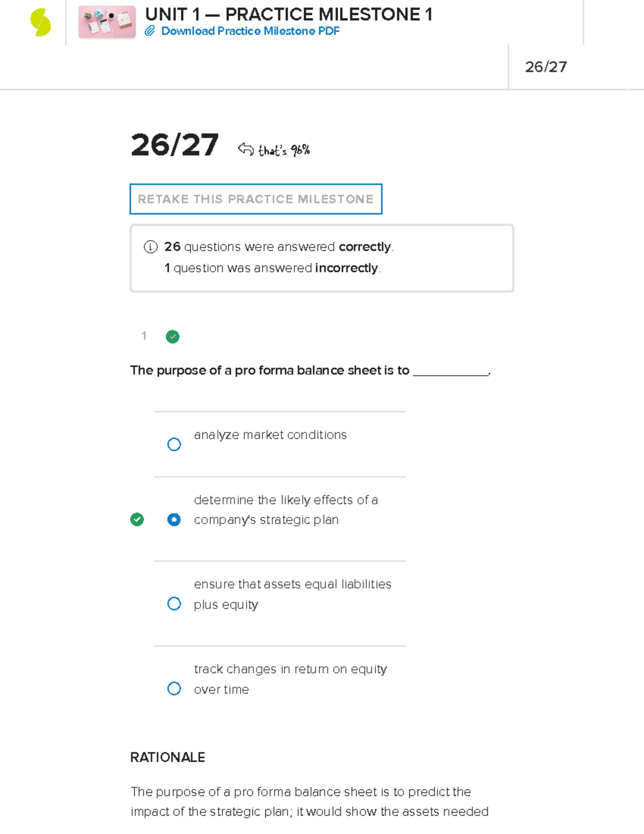
Task: Click the info icon in results summary
Action: tap(150, 247)
